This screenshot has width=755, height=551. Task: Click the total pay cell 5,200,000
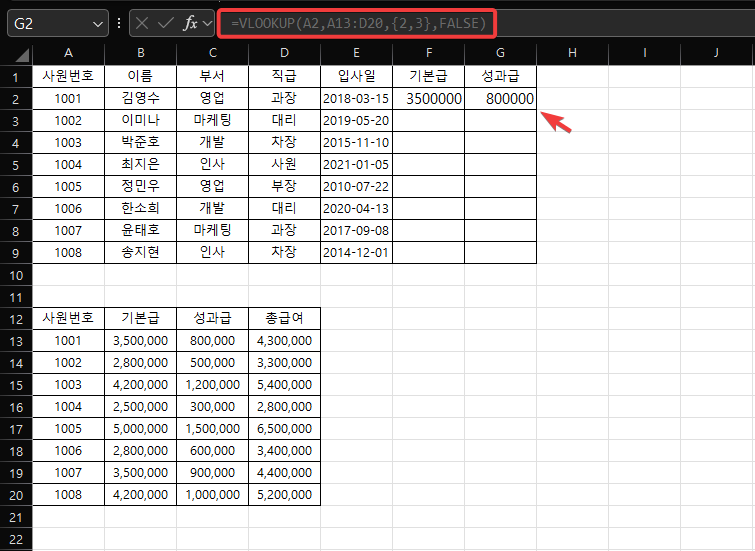(285, 495)
